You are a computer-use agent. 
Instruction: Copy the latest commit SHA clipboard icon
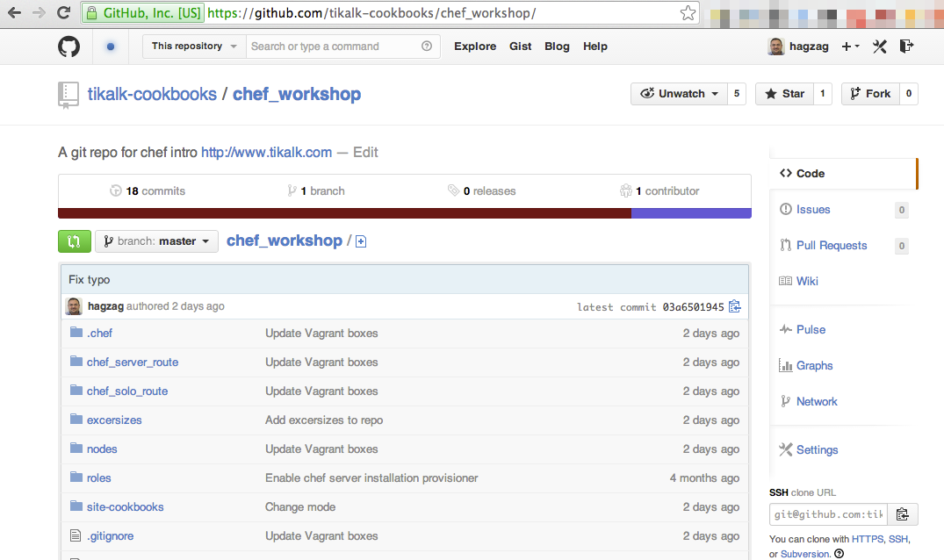734,306
